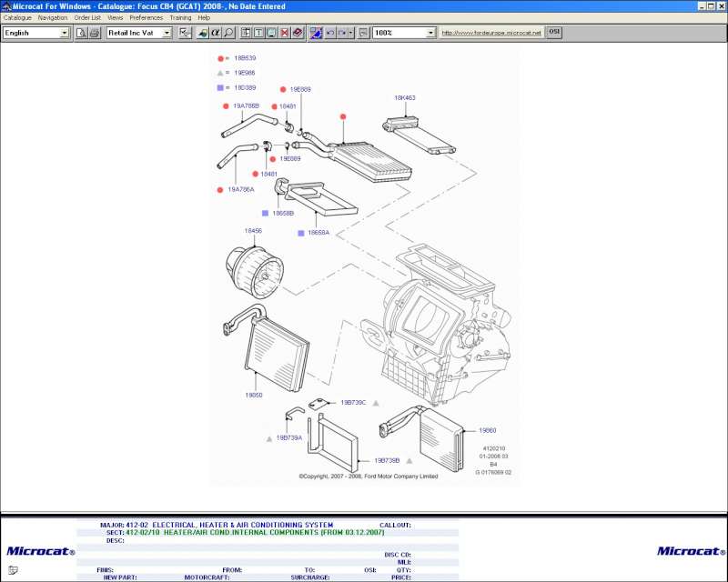This screenshot has height=582, width=728.
Task: Click the printer icon in the toolbar
Action: coord(94,33)
